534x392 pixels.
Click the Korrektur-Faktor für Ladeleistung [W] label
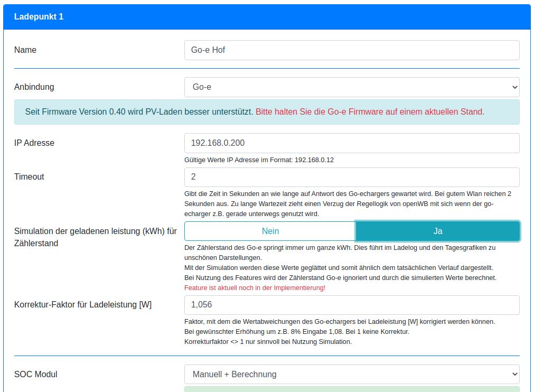[x=83, y=305]
